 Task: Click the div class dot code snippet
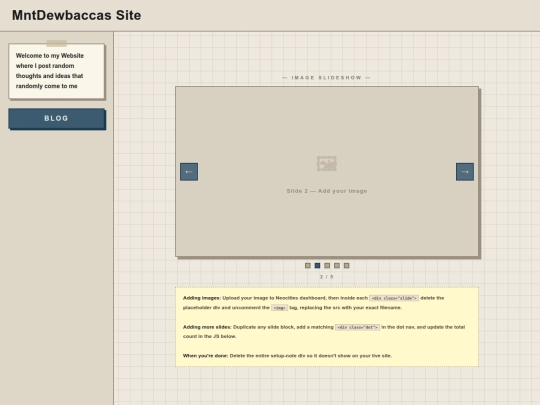tap(357, 327)
